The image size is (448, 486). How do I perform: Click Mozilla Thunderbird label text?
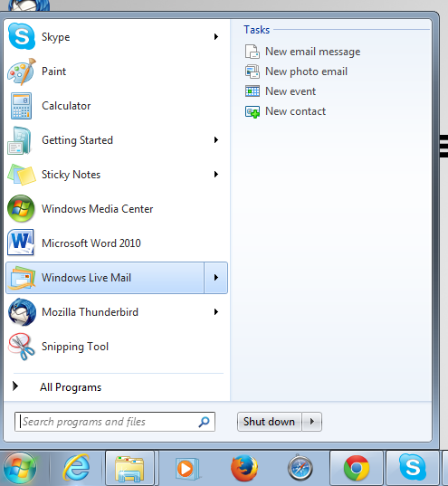[91, 312]
